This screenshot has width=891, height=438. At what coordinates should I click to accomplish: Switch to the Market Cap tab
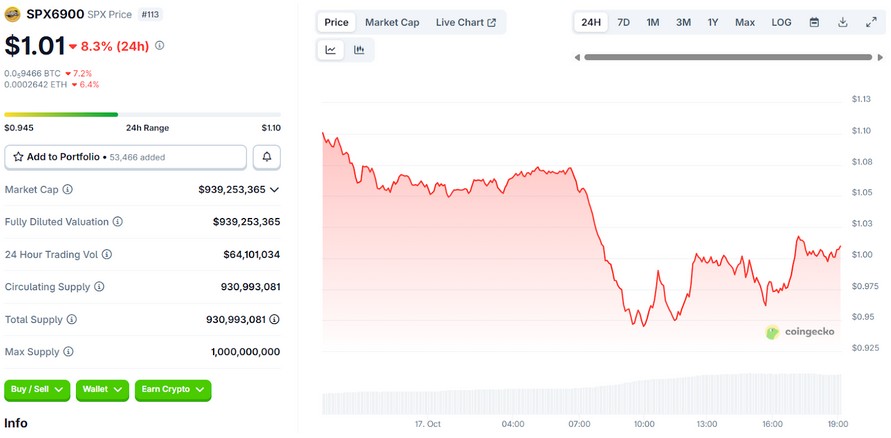click(x=392, y=22)
